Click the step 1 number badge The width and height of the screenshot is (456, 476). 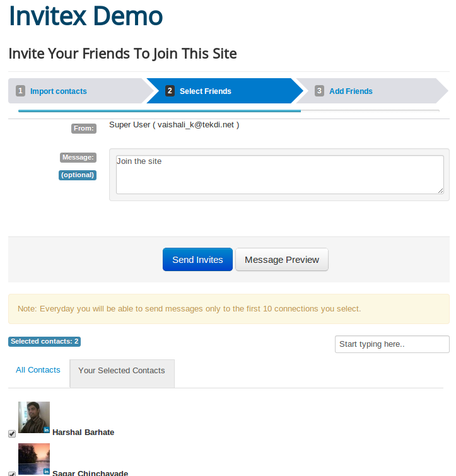21,91
